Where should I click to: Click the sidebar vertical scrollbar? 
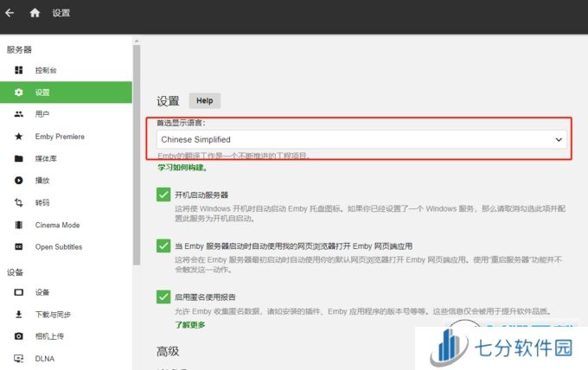(x=137, y=155)
